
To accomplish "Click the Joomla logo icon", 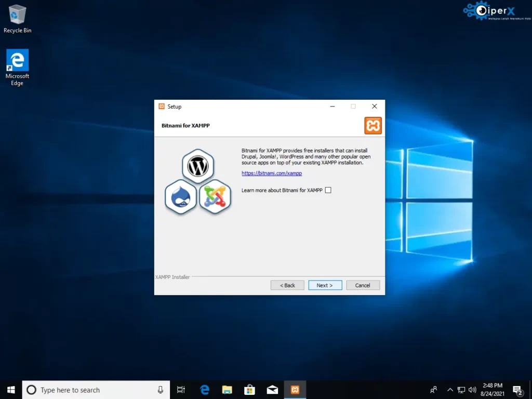I will (215, 196).
